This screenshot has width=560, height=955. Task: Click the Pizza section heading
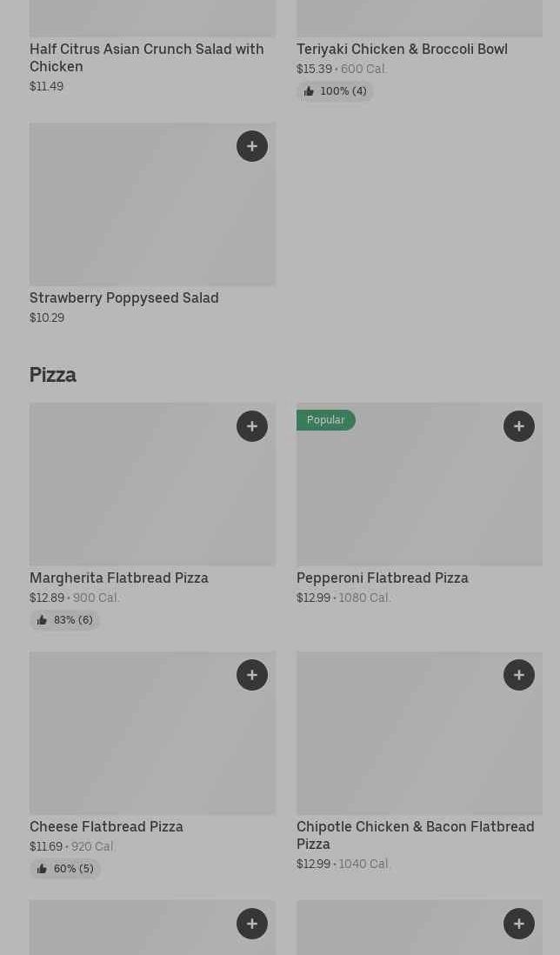[53, 375]
